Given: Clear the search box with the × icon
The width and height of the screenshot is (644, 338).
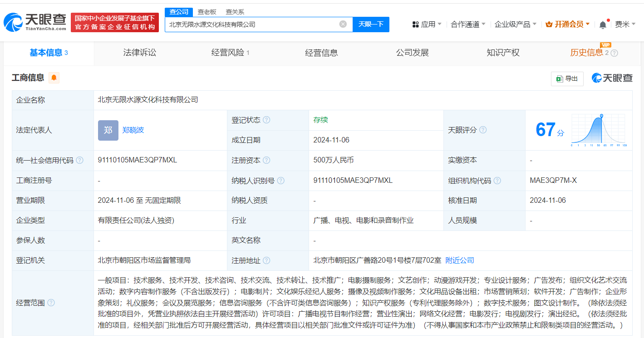Looking at the screenshot, I should tap(343, 24).
